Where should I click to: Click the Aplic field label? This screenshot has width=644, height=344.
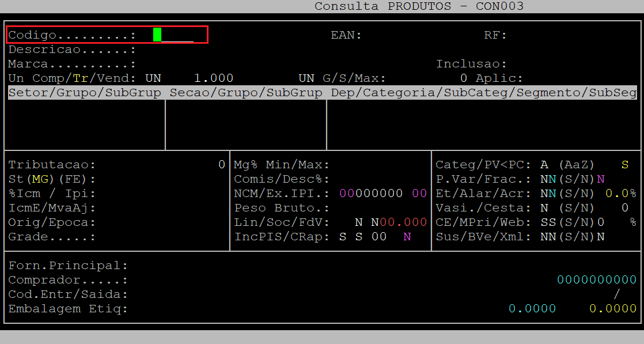click(499, 78)
